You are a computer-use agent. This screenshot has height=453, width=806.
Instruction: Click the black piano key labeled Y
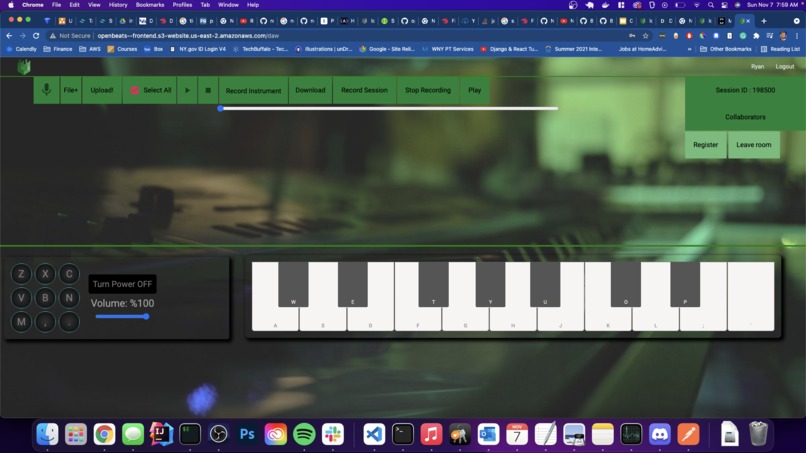tap(490, 284)
